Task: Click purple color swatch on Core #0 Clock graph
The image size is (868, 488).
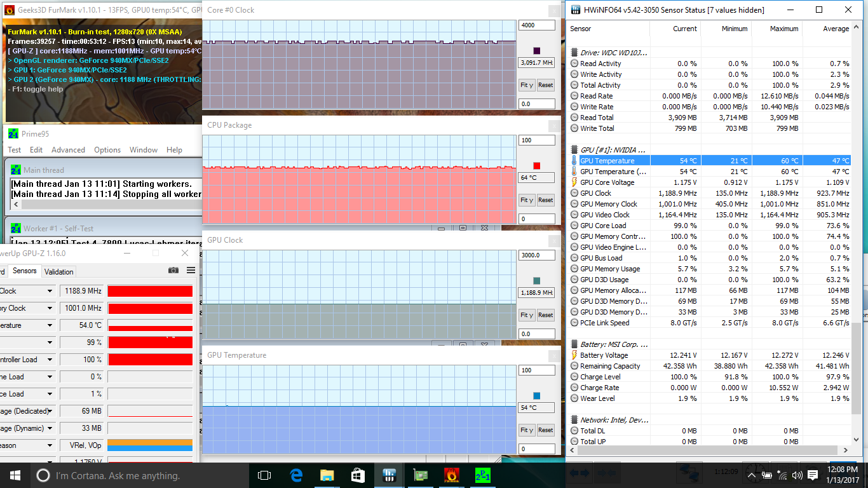Action: pyautogui.click(x=537, y=51)
